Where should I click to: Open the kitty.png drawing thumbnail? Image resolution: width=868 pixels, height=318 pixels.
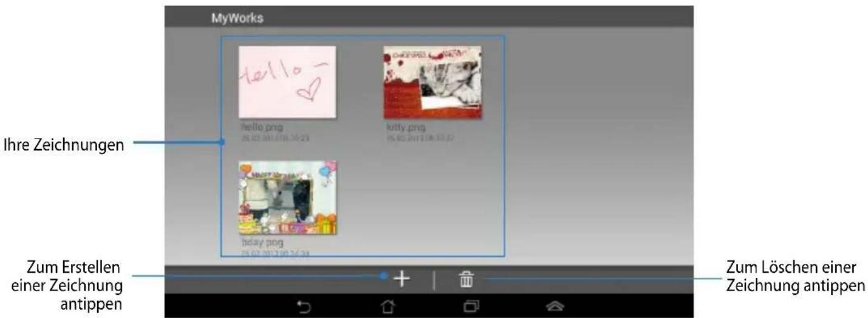[x=432, y=82]
